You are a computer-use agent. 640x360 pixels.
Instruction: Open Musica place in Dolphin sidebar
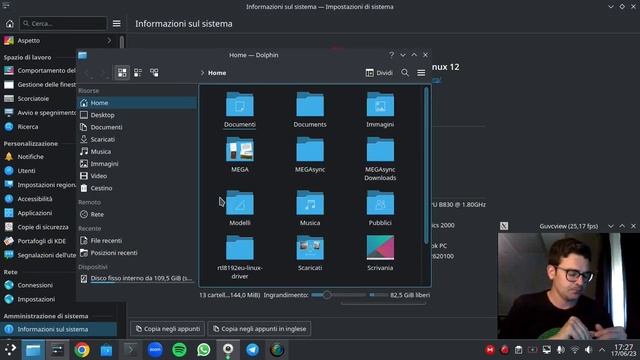[x=137, y=151]
